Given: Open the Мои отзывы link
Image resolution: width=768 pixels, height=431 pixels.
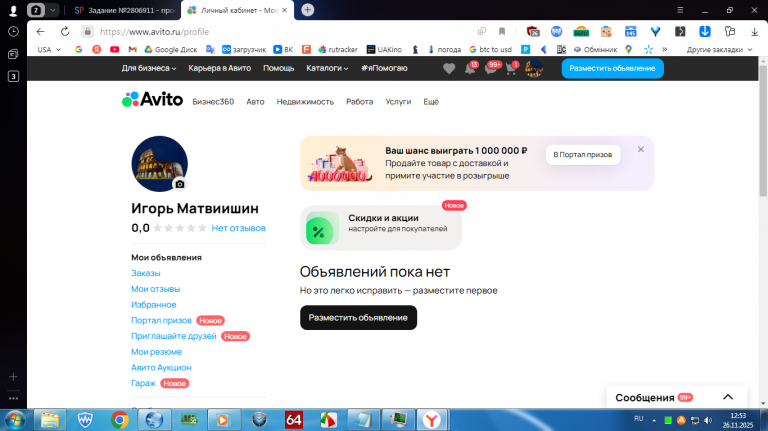Looking at the screenshot, I should pos(155,288).
